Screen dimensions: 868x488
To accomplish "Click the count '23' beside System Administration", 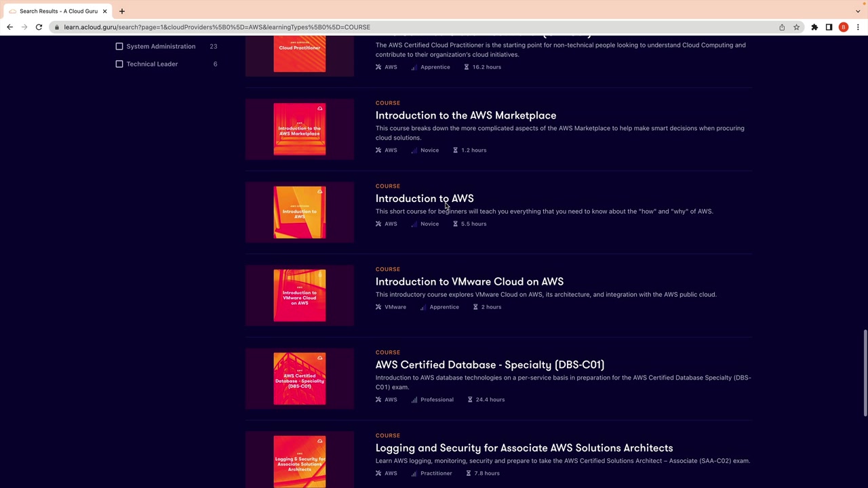I will tap(214, 46).
